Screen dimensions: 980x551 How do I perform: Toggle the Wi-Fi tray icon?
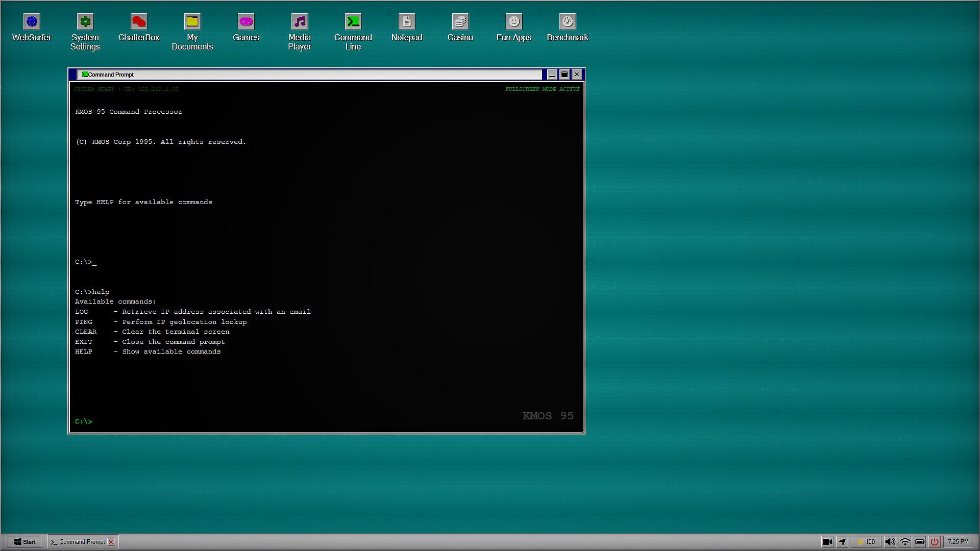pyautogui.click(x=905, y=542)
